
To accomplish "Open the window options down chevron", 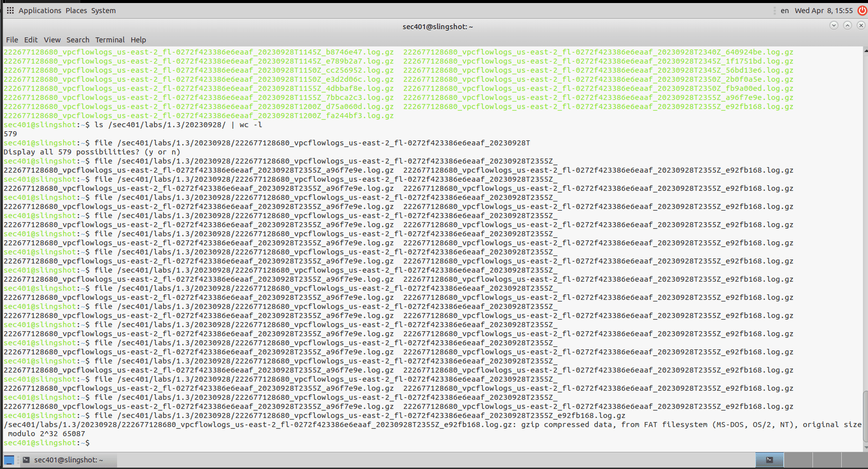I will pyautogui.click(x=834, y=25).
